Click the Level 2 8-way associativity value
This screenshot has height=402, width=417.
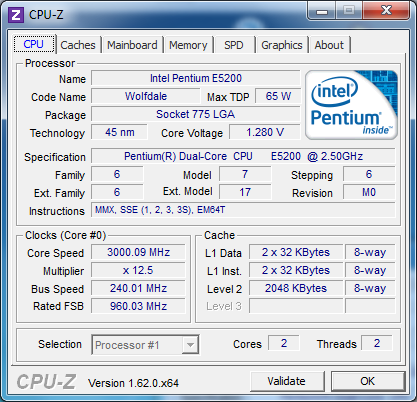point(370,288)
